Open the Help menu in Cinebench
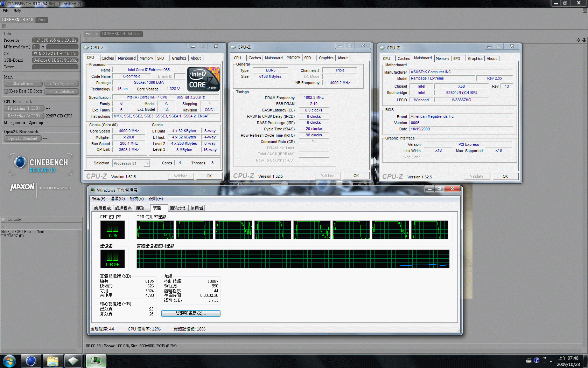The image size is (588, 368). [x=17, y=11]
